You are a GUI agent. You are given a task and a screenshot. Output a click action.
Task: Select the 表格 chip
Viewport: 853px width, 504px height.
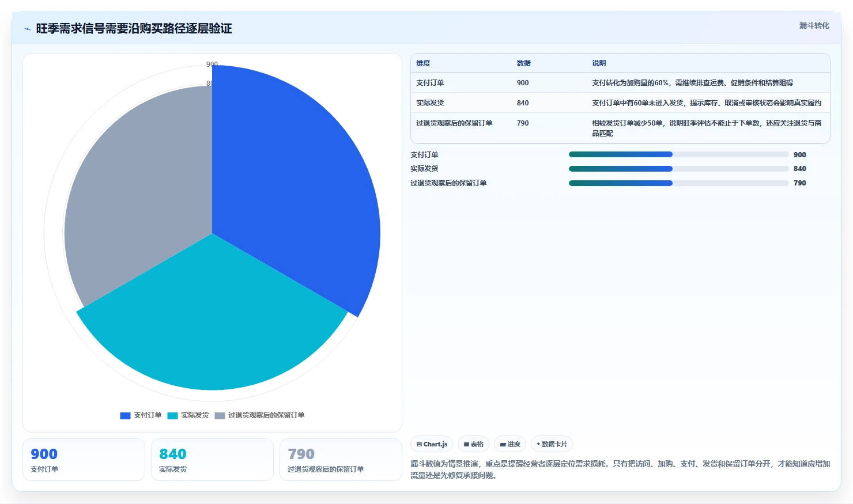pos(473,444)
